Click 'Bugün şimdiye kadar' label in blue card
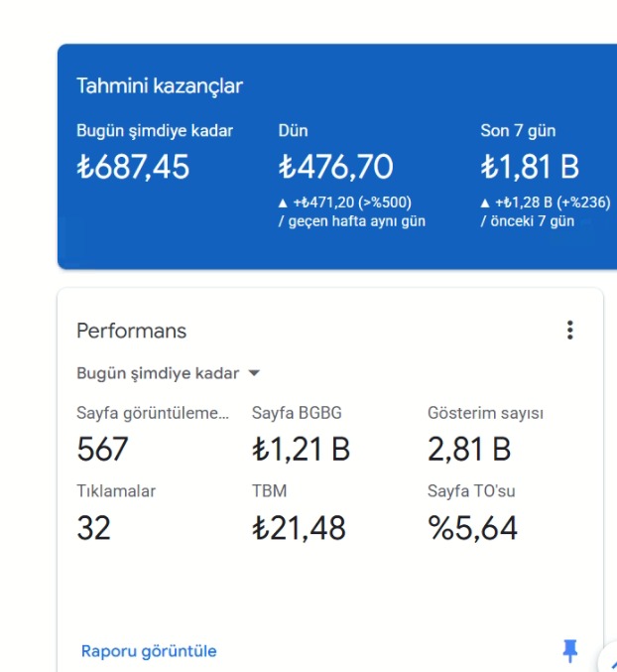 click(x=155, y=131)
